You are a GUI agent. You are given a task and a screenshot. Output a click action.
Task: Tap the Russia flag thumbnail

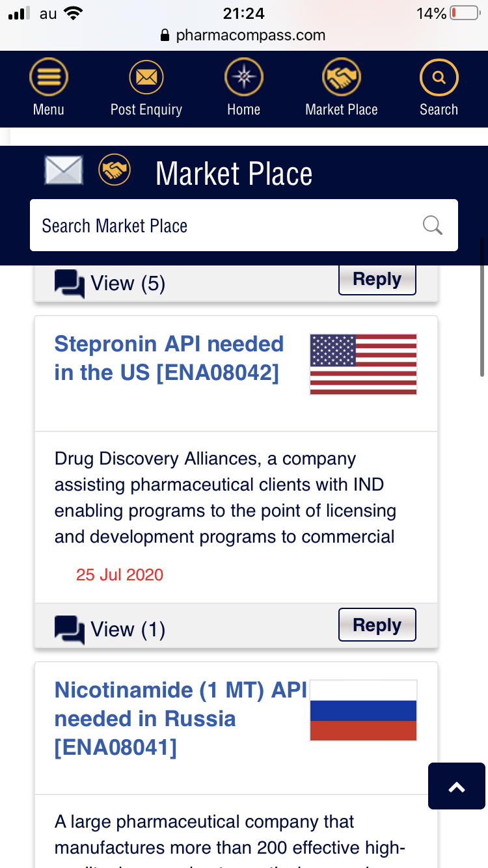click(x=363, y=711)
